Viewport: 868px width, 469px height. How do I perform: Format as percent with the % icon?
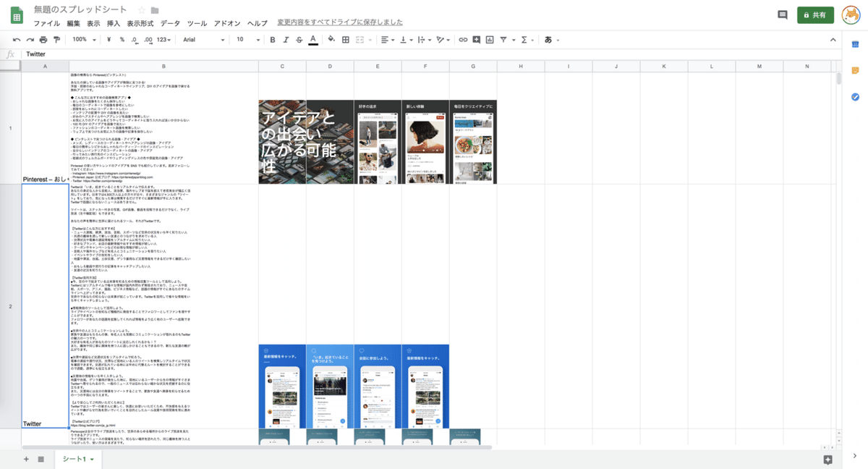click(x=122, y=39)
